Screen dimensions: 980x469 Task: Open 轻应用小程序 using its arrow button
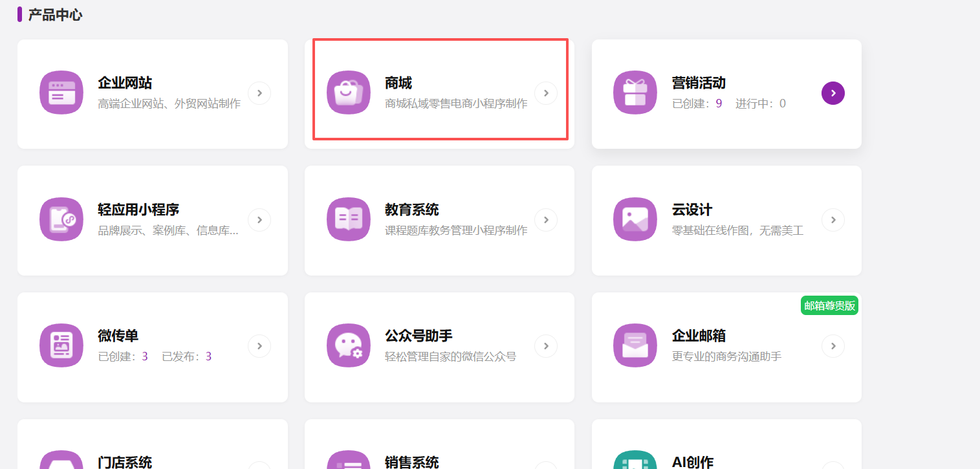(x=259, y=220)
